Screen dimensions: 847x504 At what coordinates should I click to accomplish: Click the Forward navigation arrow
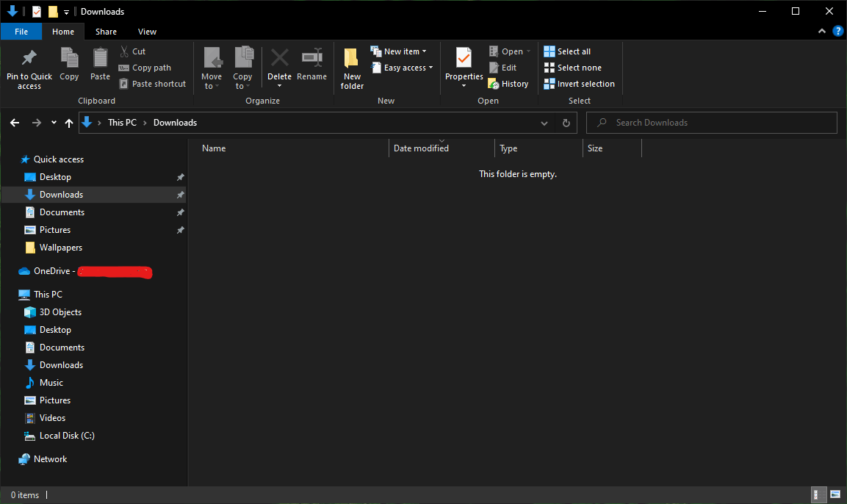(36, 123)
